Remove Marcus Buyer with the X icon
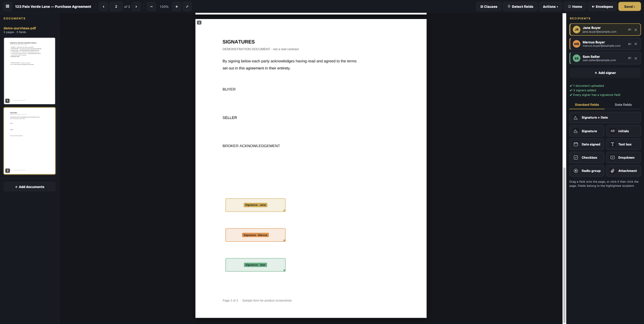Image resolution: width=644 pixels, height=324 pixels. click(636, 44)
